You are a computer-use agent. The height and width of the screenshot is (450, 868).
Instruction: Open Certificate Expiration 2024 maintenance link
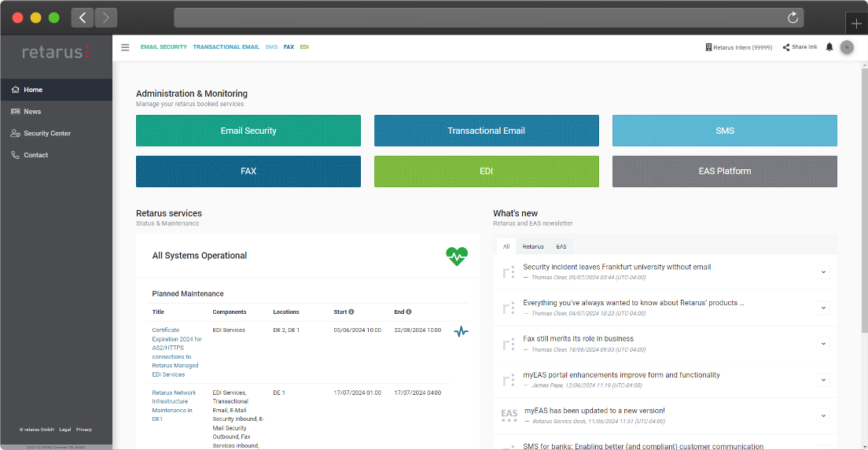pos(177,352)
